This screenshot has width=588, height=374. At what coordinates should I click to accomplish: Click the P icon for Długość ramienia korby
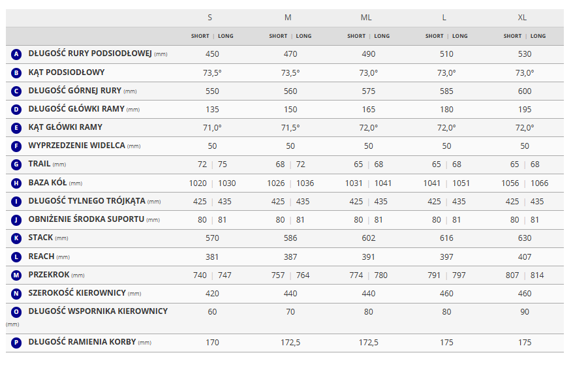tap(16, 342)
